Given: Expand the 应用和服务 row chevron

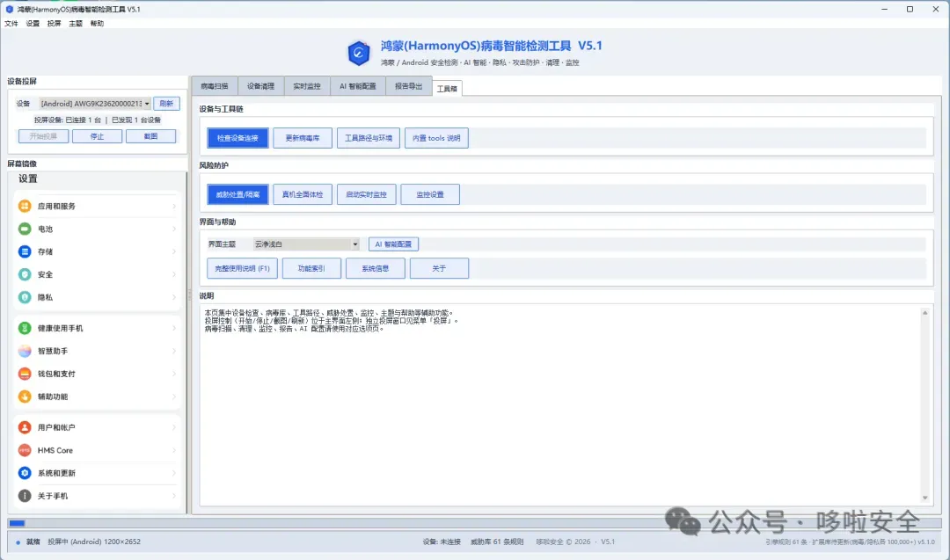Looking at the screenshot, I should (174, 207).
